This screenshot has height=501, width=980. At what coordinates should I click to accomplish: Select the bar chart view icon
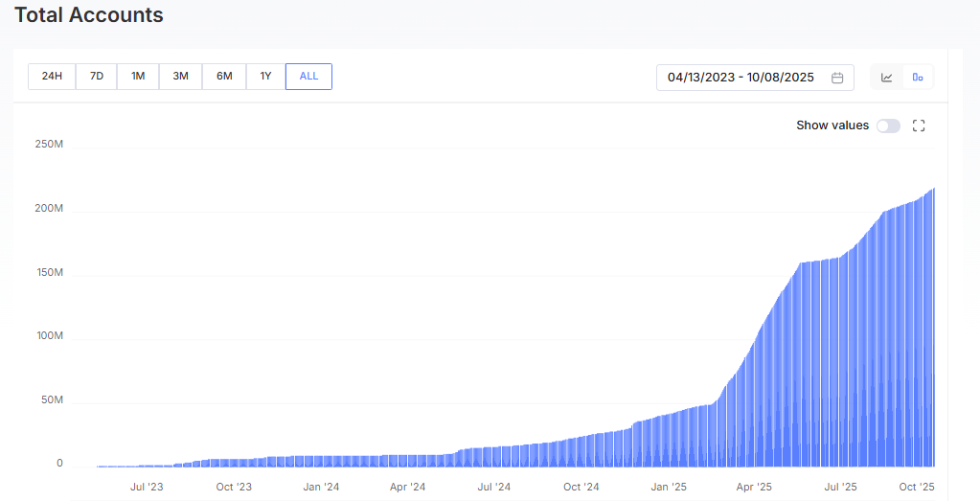tap(918, 78)
